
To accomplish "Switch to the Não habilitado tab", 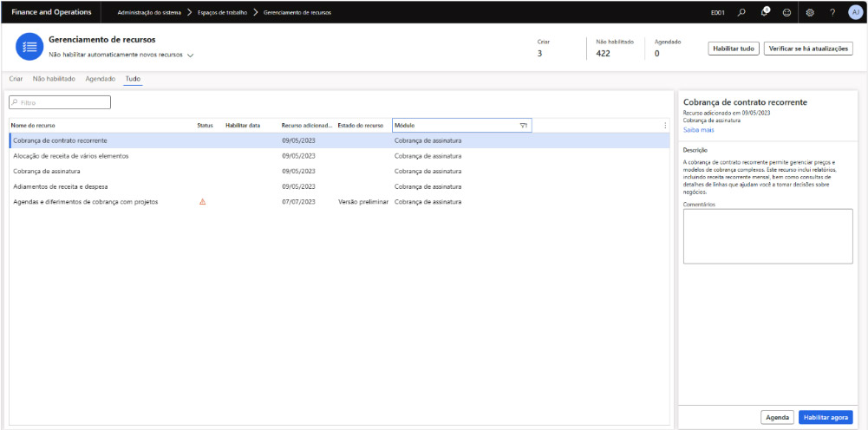I will pyautogui.click(x=54, y=79).
